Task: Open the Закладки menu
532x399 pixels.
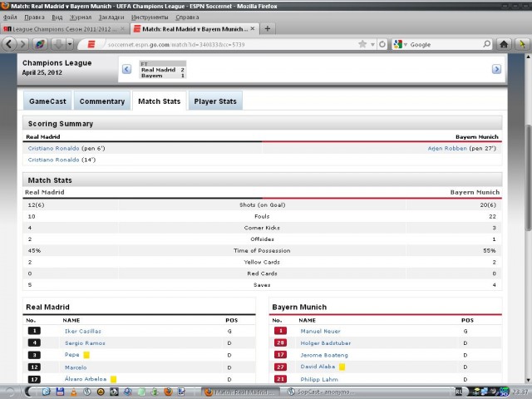Action: (x=111, y=17)
